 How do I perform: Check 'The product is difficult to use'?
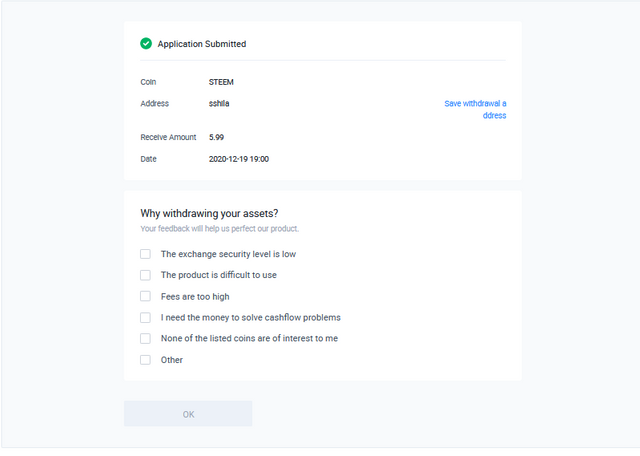click(x=145, y=275)
